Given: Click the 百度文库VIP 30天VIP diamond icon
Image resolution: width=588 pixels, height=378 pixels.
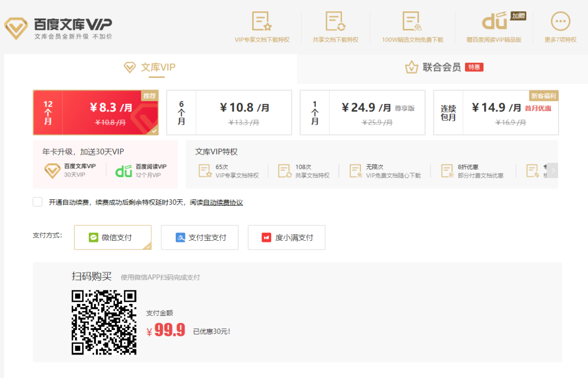Looking at the screenshot, I should coord(52,170).
